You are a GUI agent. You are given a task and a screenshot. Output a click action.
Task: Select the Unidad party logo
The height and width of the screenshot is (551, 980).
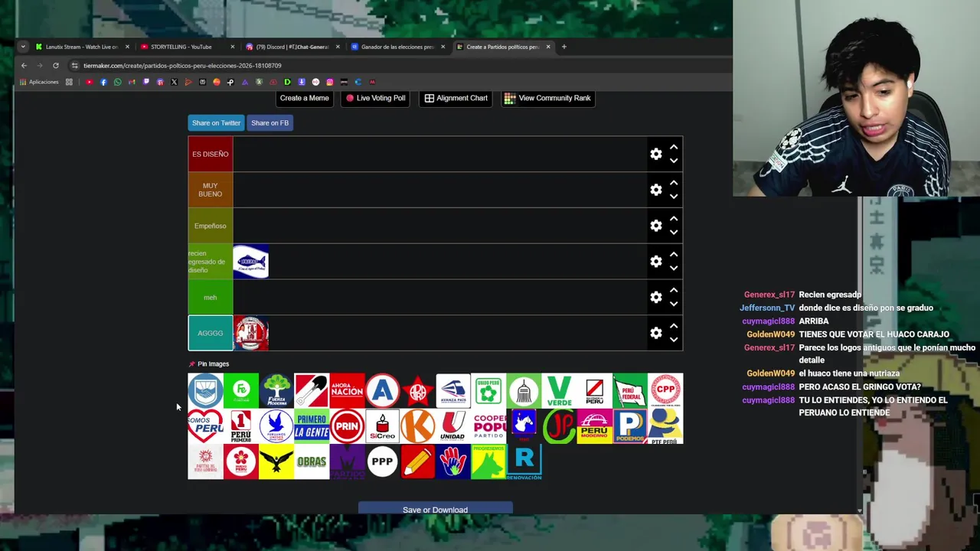click(x=452, y=426)
